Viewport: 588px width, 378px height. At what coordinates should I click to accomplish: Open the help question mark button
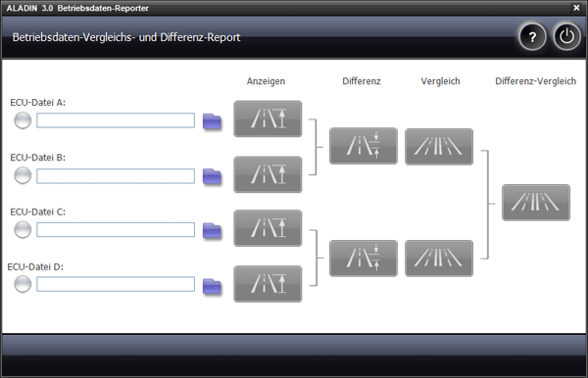pyautogui.click(x=532, y=36)
